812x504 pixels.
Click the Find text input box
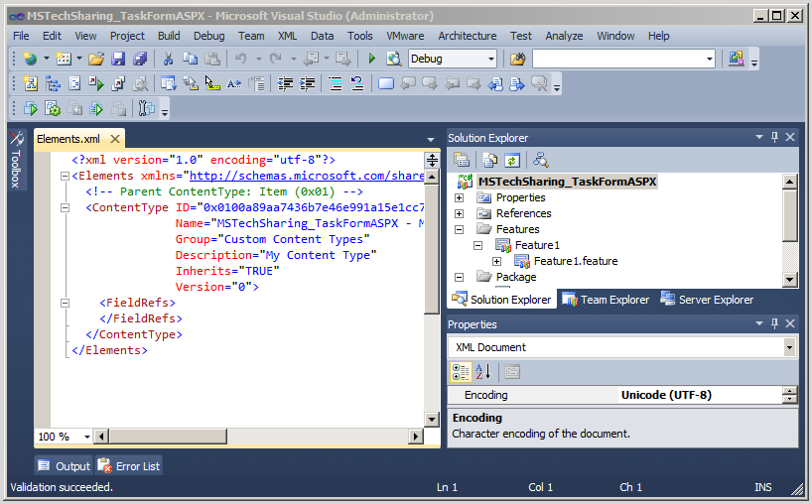point(618,59)
